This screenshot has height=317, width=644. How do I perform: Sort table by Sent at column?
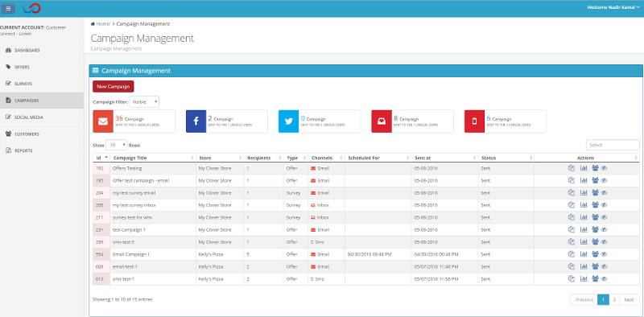[x=445, y=158]
